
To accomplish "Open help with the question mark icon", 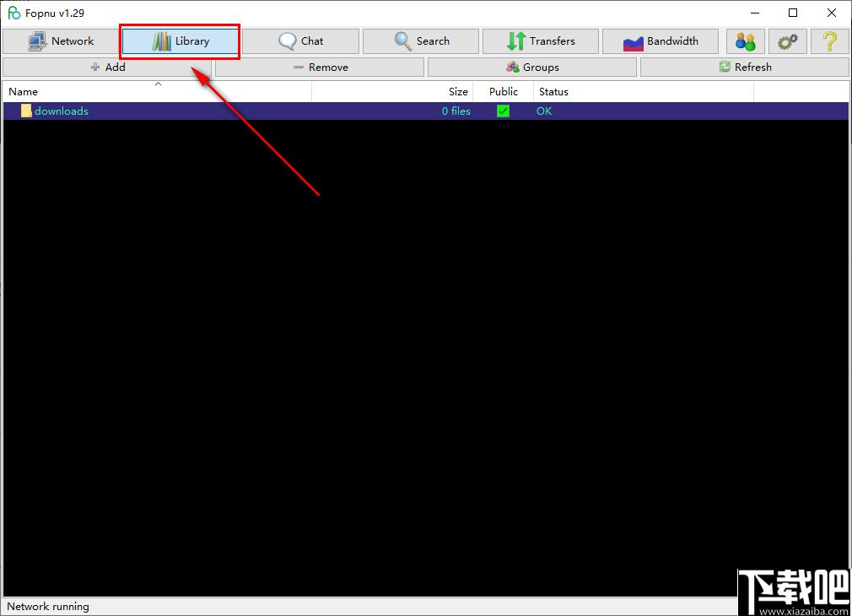I will click(x=830, y=41).
